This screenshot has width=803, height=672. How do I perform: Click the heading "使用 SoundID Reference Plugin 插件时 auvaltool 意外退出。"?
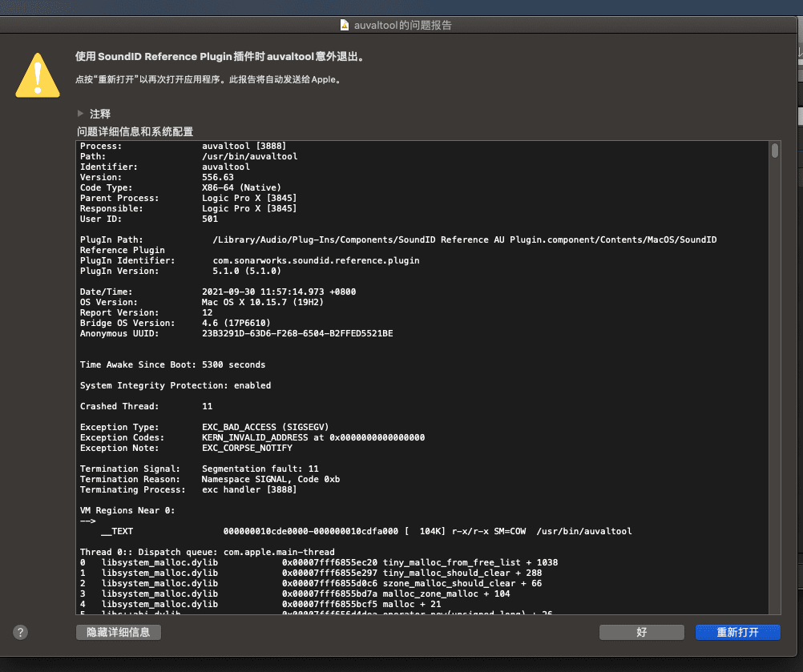point(220,56)
